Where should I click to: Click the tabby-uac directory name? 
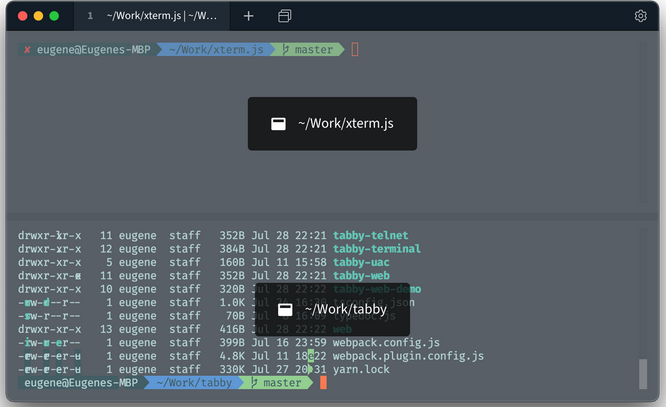click(x=361, y=263)
